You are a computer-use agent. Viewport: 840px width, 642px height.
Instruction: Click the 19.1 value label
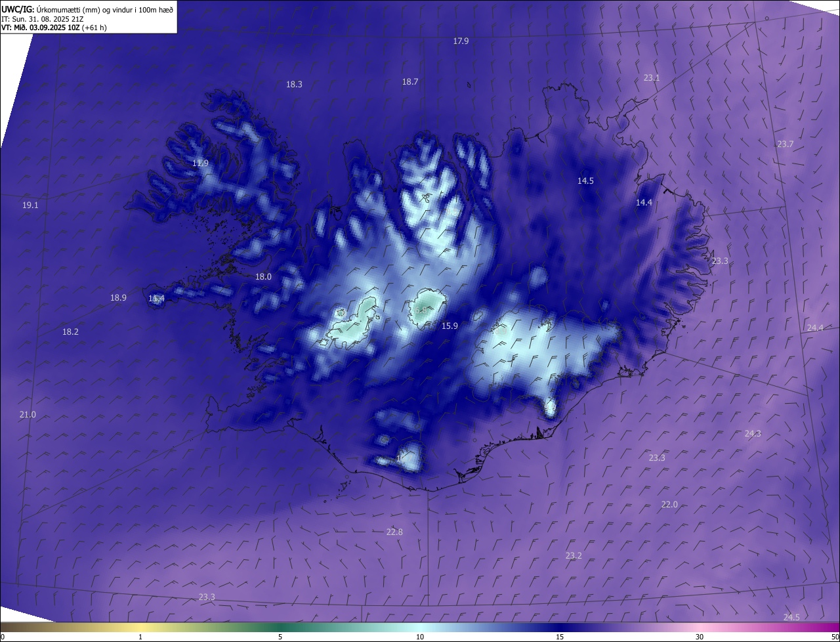pos(30,205)
